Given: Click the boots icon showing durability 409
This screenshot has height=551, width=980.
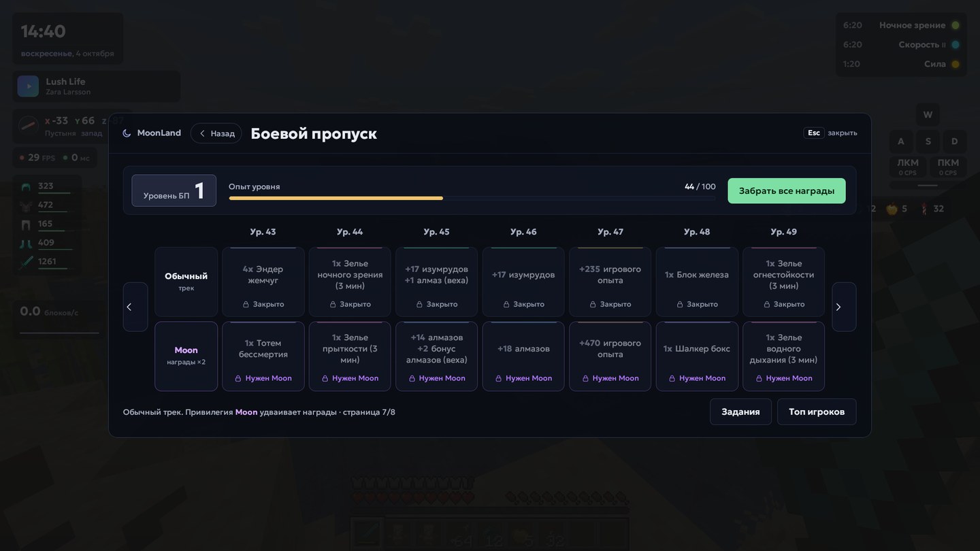Looking at the screenshot, I should coord(27,244).
